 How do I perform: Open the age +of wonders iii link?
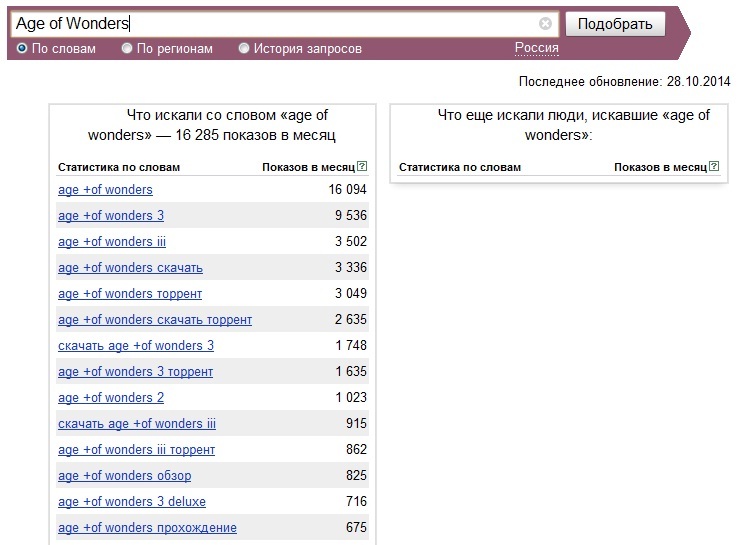point(112,241)
